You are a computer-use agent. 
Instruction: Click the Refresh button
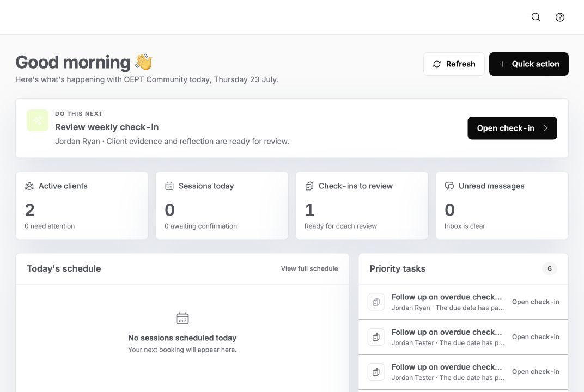coord(454,64)
